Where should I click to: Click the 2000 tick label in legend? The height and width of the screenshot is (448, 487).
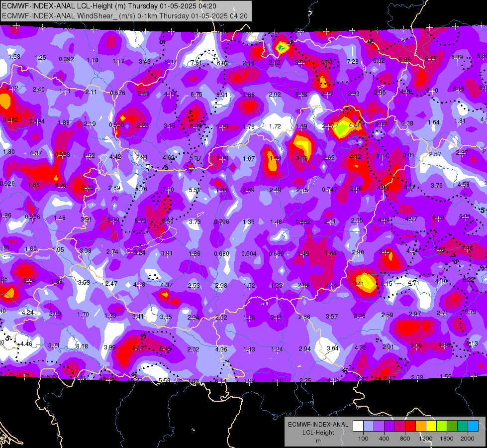coord(467,439)
